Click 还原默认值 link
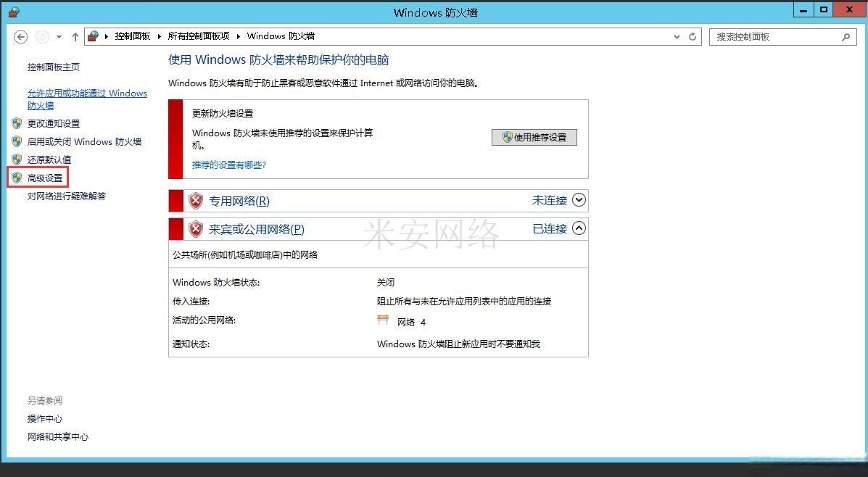Image resolution: width=868 pixels, height=477 pixels. click(49, 160)
